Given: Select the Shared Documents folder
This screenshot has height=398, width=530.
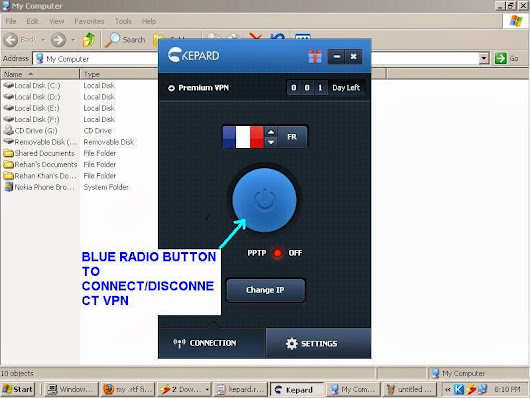Looking at the screenshot, I should pos(39,153).
